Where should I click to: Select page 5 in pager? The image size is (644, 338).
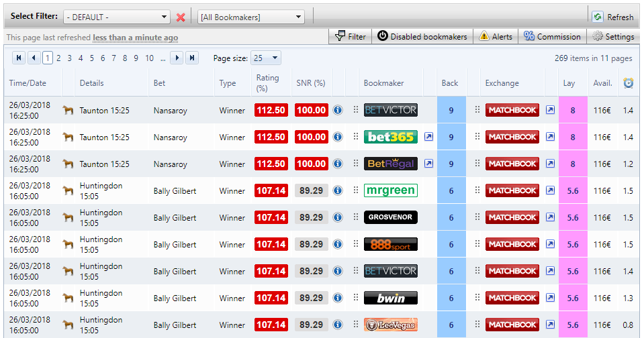coord(91,58)
